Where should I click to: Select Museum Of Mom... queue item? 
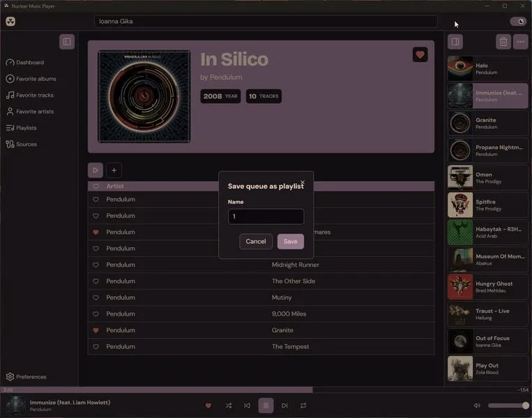[x=487, y=260]
